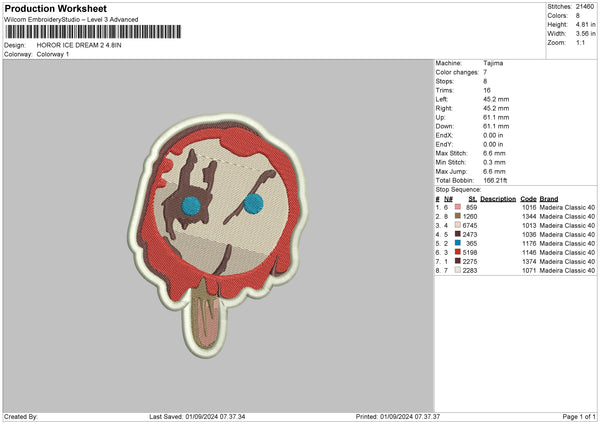Click the 'Code' column header
The height and width of the screenshot is (424, 600).
(x=528, y=199)
